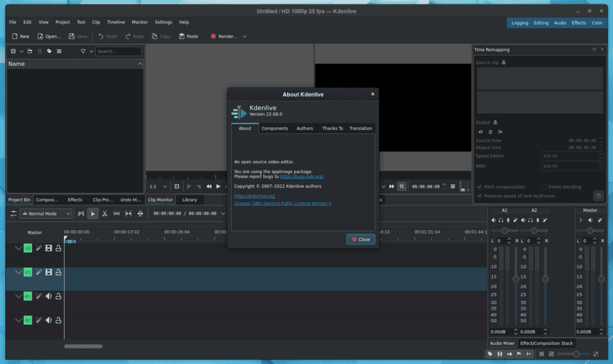Close the About Kdenlive dialog with Close button

360,239
